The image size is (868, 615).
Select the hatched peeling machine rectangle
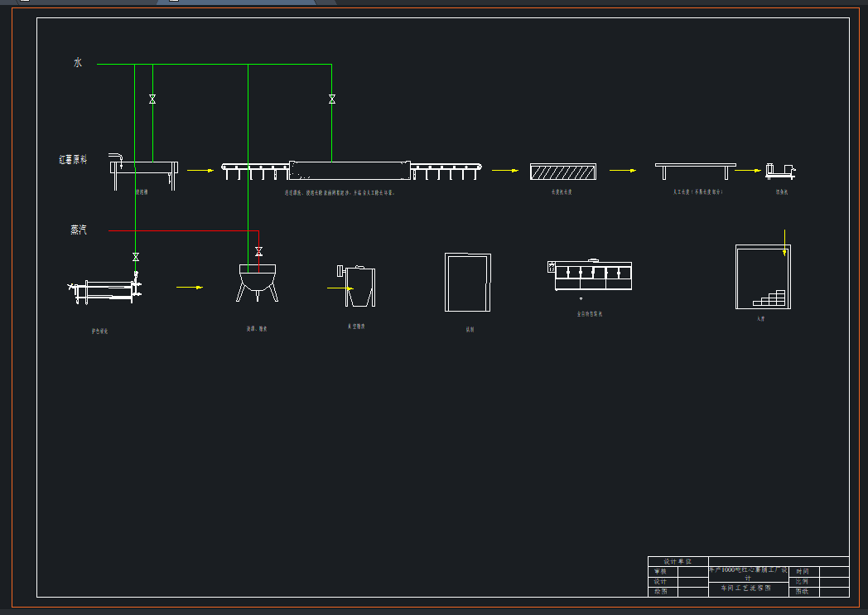click(563, 172)
